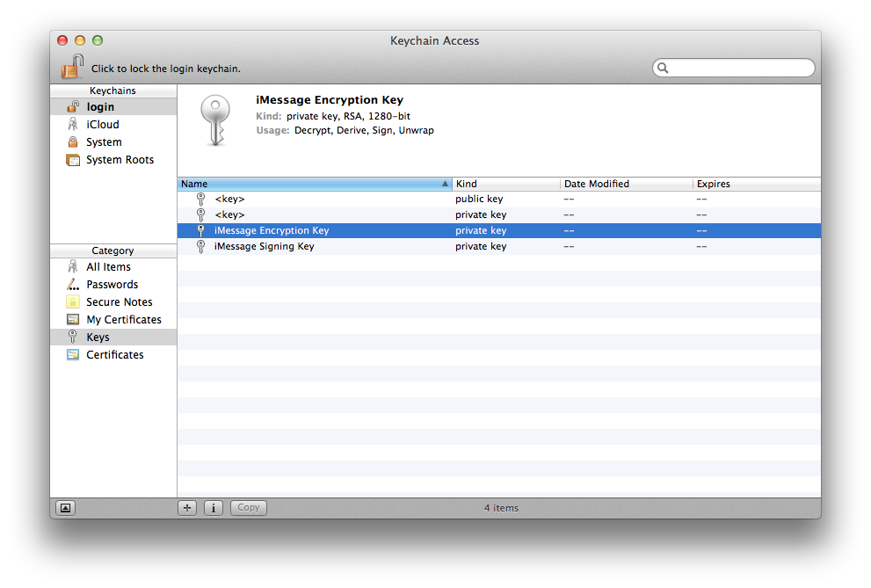Click the iCloud keychain icon
Viewport: 871px width, 588px height.
pyautogui.click(x=73, y=124)
